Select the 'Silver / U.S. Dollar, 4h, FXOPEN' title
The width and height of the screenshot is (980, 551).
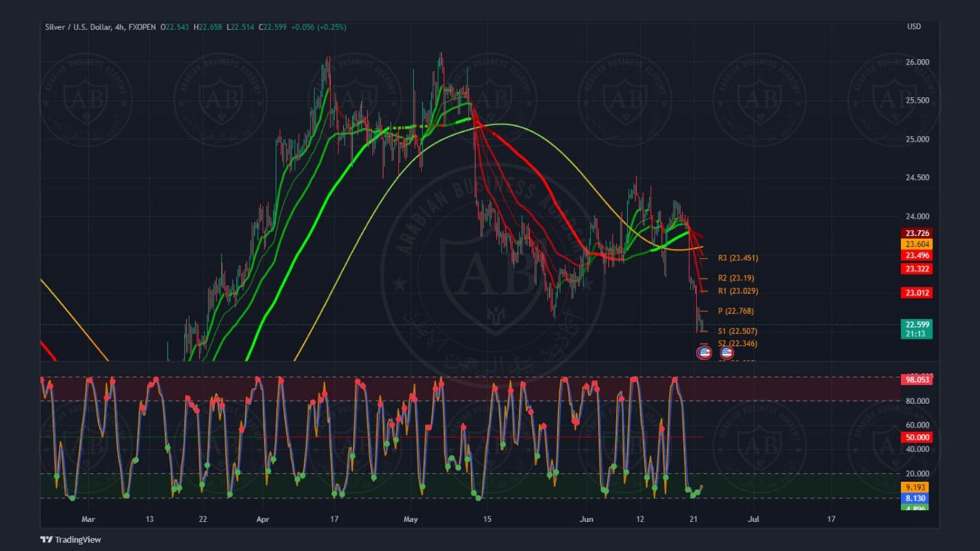(100, 27)
